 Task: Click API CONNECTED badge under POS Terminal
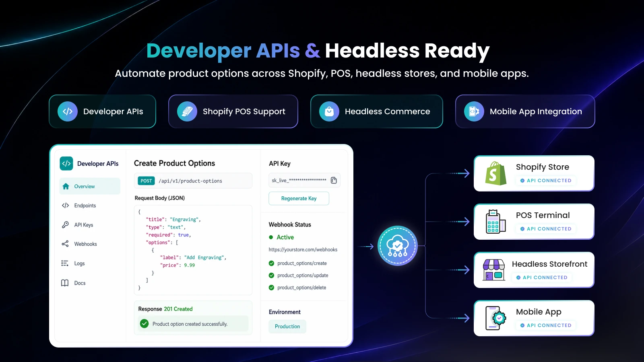546,229
